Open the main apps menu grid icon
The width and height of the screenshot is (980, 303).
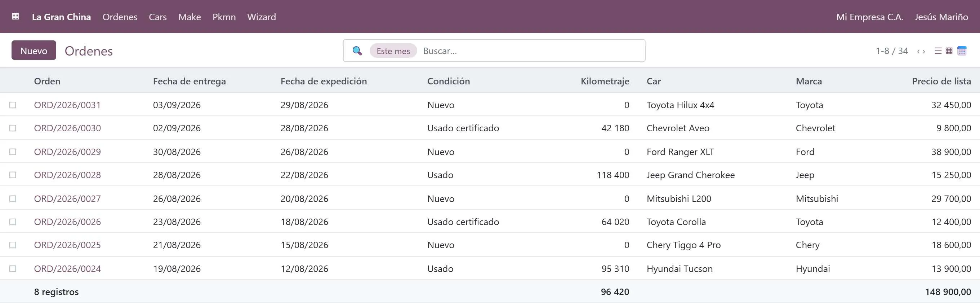point(15,16)
